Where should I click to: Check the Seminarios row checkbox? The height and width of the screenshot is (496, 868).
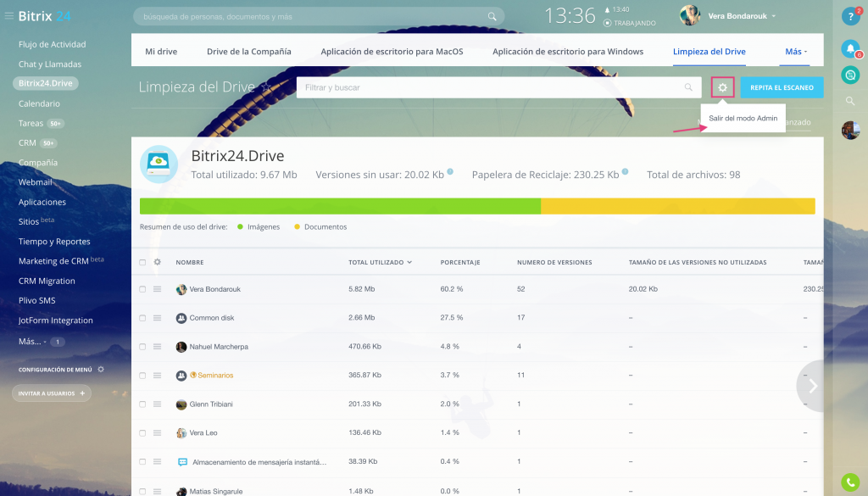(x=142, y=376)
